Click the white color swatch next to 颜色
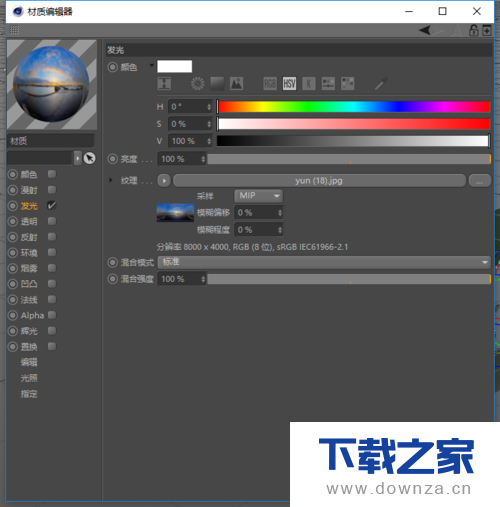 pyautogui.click(x=174, y=66)
